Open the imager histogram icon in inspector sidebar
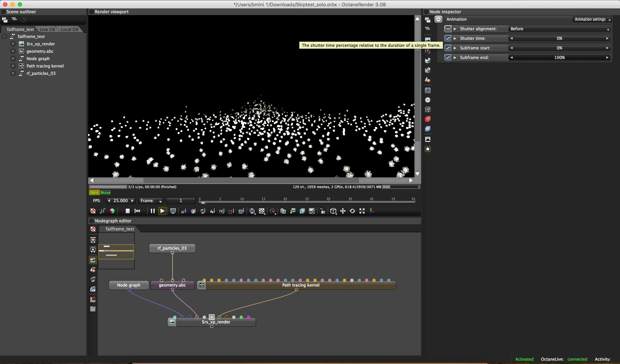 click(x=428, y=139)
